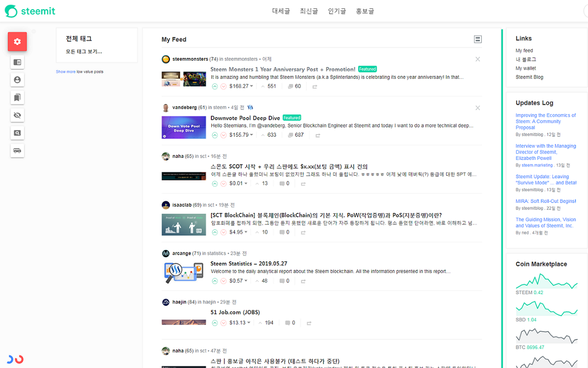Open isaaclab's avatar image
Screen dimensions: 588x368
166,205
